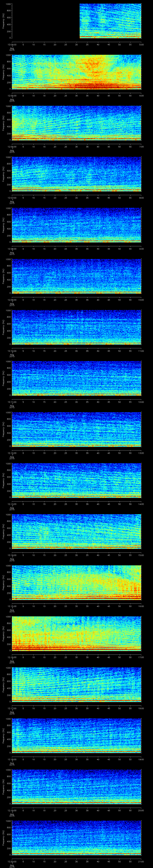Click the Frequency (Hz) axis label of 12:05:00 panel
Screen dimensions: 153x868
coord(3,72)
